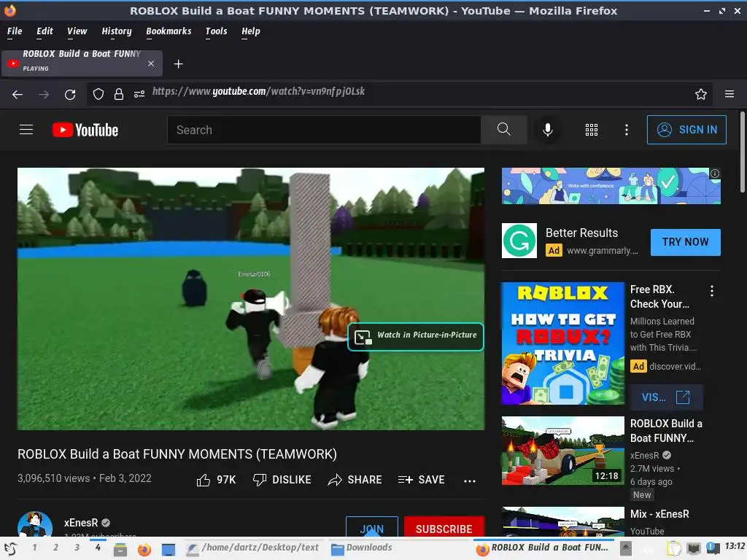Open the History menu

(x=116, y=31)
